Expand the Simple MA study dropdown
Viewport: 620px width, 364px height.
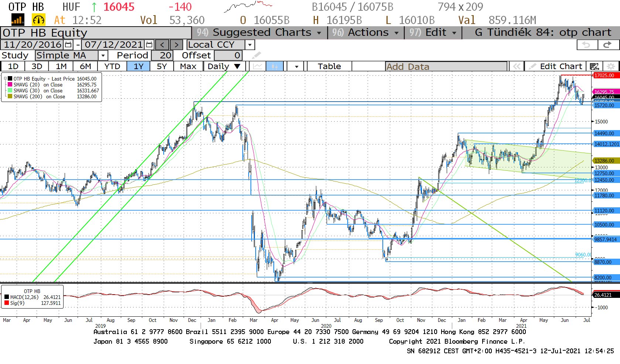point(103,55)
